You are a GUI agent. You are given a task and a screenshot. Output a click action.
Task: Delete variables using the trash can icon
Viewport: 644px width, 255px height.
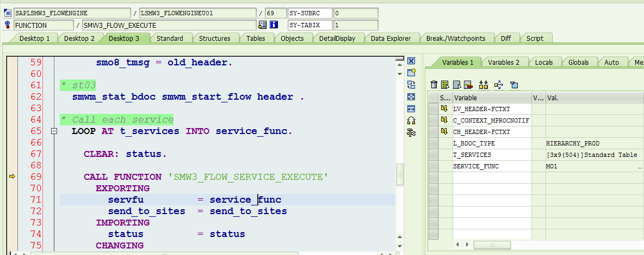pos(434,84)
